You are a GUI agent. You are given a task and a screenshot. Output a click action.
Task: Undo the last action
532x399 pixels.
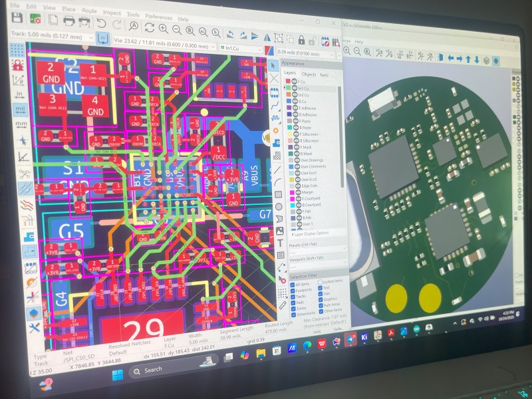click(x=102, y=23)
